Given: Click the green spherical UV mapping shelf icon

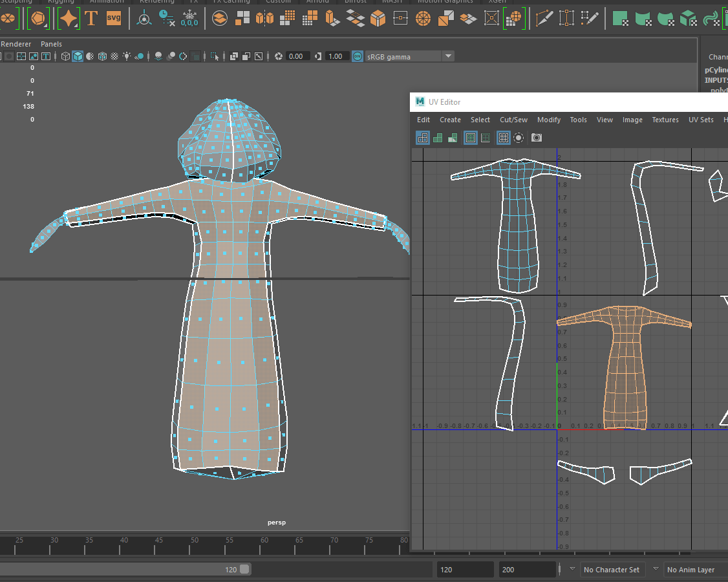Looking at the screenshot, I should pos(666,19).
